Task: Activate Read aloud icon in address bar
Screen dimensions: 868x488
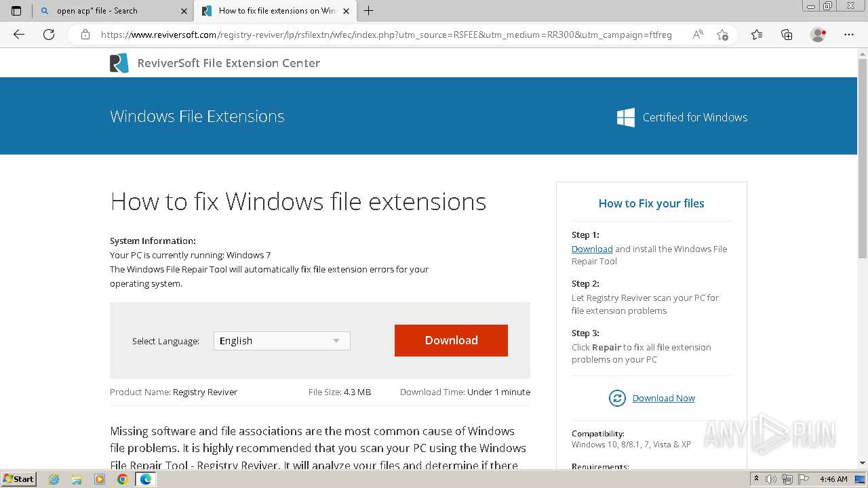Action: 698,35
